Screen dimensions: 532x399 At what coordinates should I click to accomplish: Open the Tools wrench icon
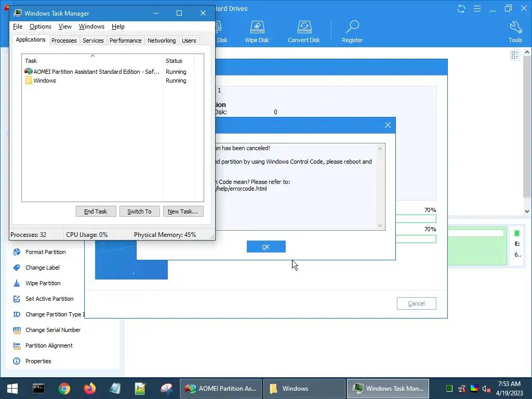(x=515, y=32)
